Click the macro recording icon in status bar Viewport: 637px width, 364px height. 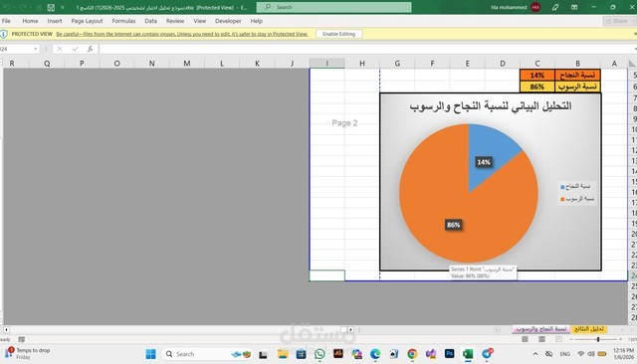point(22,339)
